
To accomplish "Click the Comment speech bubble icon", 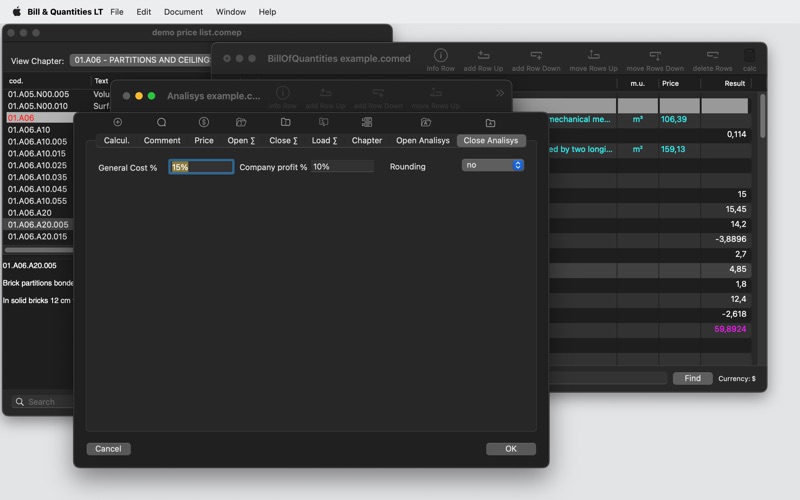I will point(162,122).
